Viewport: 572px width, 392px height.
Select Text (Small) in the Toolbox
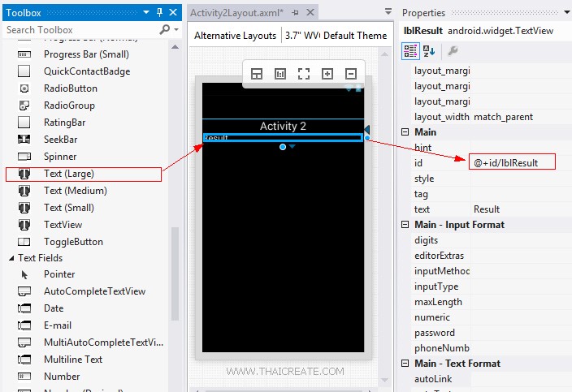69,208
